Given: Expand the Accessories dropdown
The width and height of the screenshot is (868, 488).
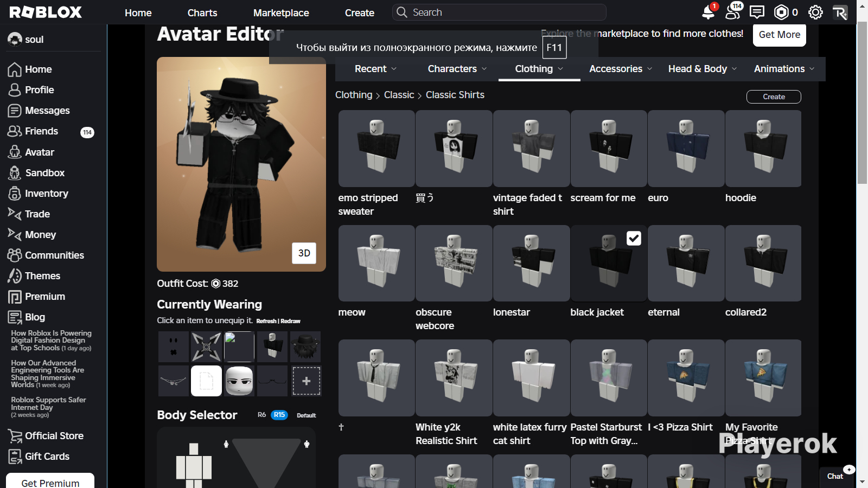Looking at the screenshot, I should 621,69.
